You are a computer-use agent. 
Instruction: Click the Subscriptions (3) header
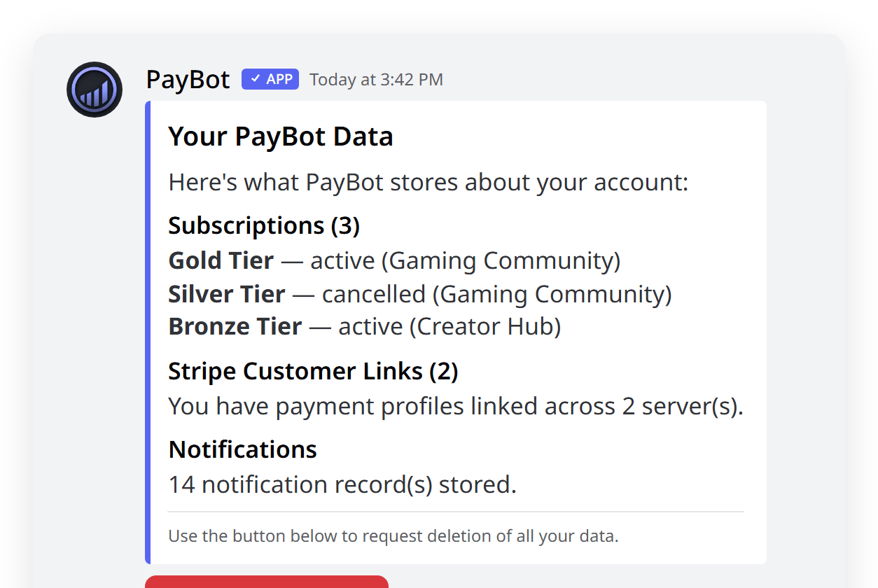(264, 225)
